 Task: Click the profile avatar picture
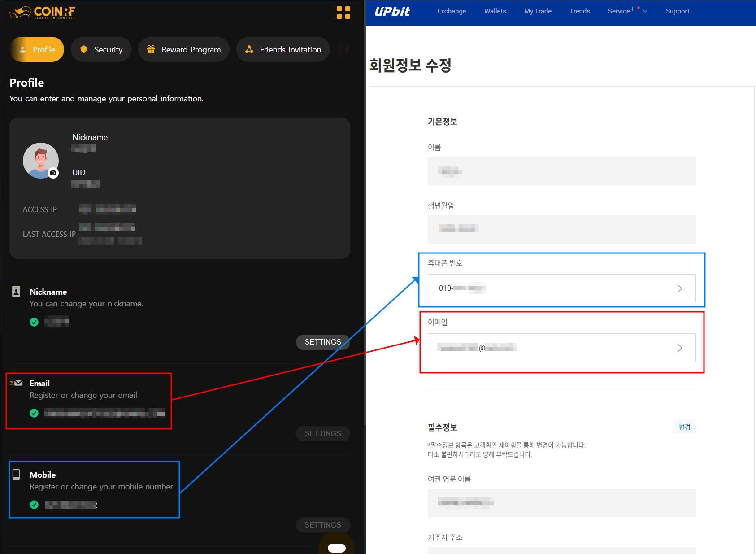(x=39, y=160)
